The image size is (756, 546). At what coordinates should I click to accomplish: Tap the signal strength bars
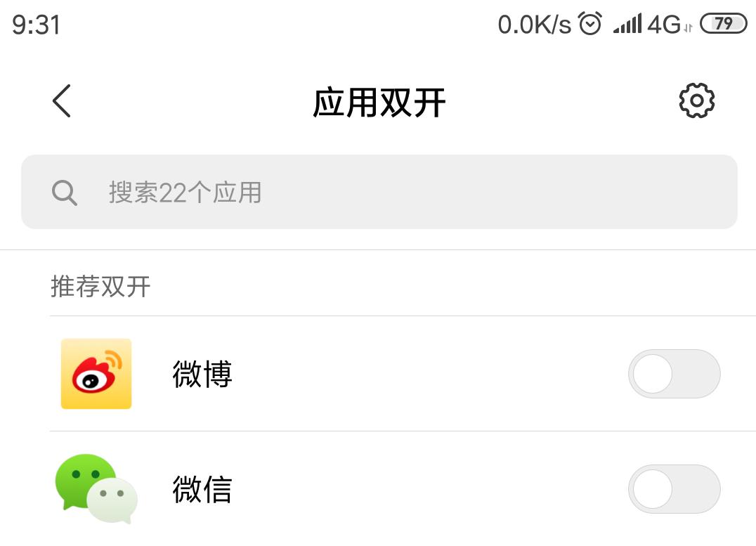click(627, 25)
